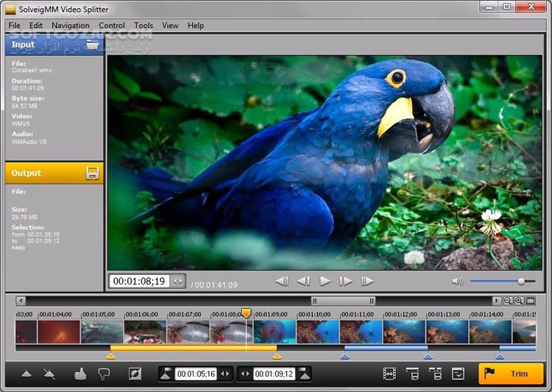Click the blue marker below 00:01:11;00

click(345, 357)
